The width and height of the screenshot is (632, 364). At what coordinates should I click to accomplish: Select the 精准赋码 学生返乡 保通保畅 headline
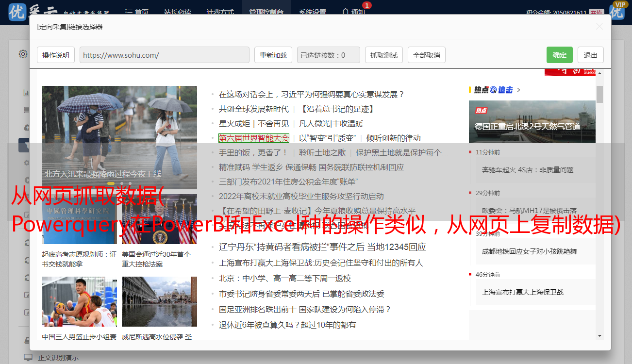coord(311,167)
